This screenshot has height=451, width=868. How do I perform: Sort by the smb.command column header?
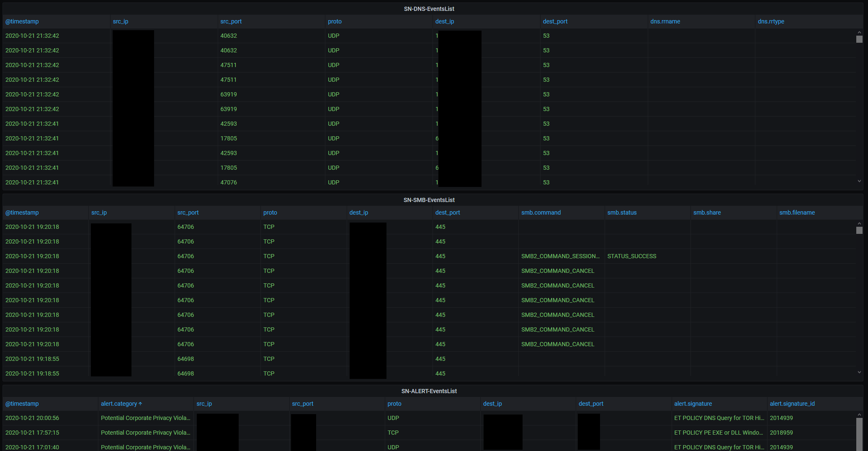(x=541, y=213)
